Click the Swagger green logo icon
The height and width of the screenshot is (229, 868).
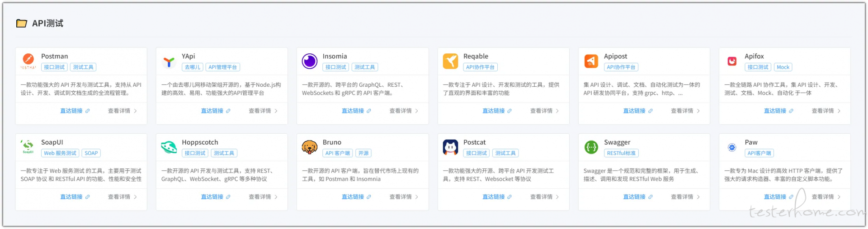click(x=591, y=147)
